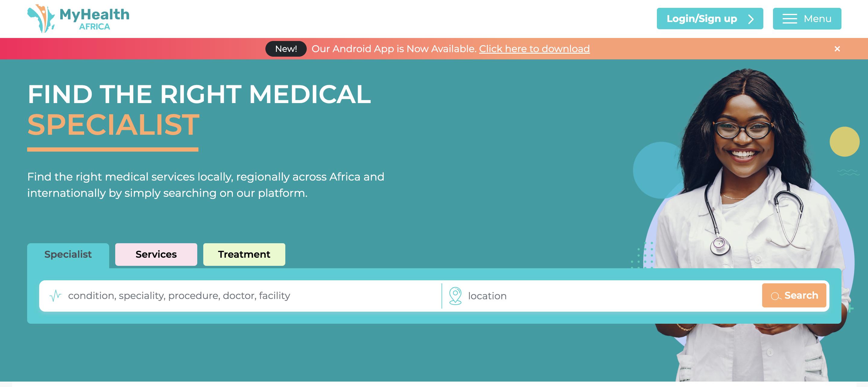
Task: Click the MyHealth Africa brand name text
Action: point(94,18)
